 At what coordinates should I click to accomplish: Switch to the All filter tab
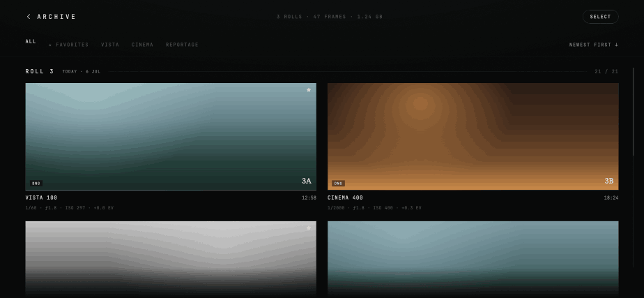(x=31, y=41)
